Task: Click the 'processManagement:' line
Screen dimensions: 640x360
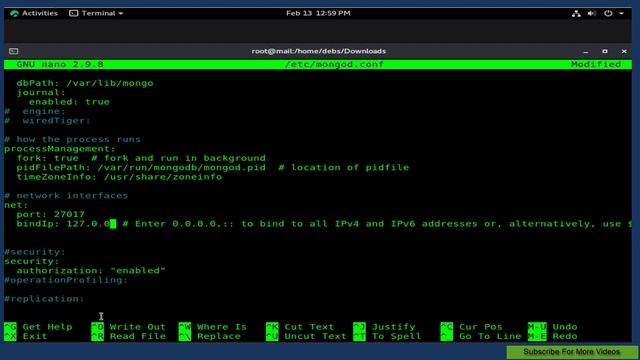Action: point(60,149)
